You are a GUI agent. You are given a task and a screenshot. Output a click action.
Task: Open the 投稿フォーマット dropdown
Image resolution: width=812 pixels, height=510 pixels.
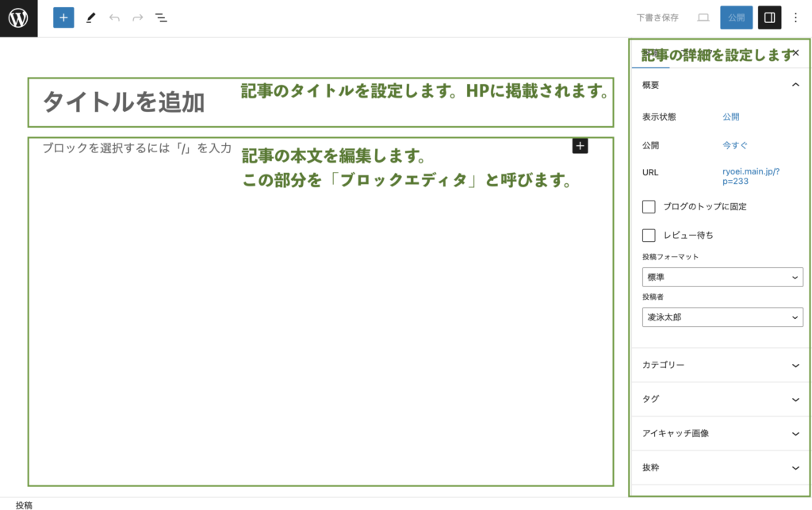(x=722, y=277)
